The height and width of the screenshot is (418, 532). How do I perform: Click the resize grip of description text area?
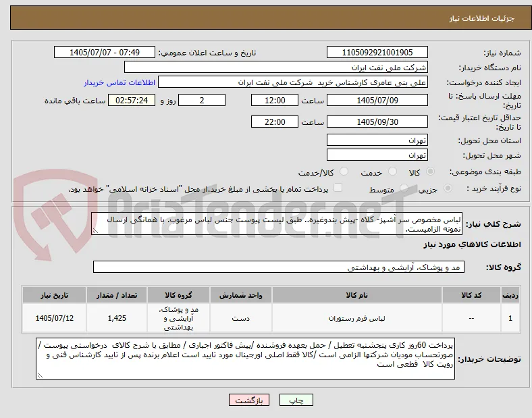tap(95, 231)
